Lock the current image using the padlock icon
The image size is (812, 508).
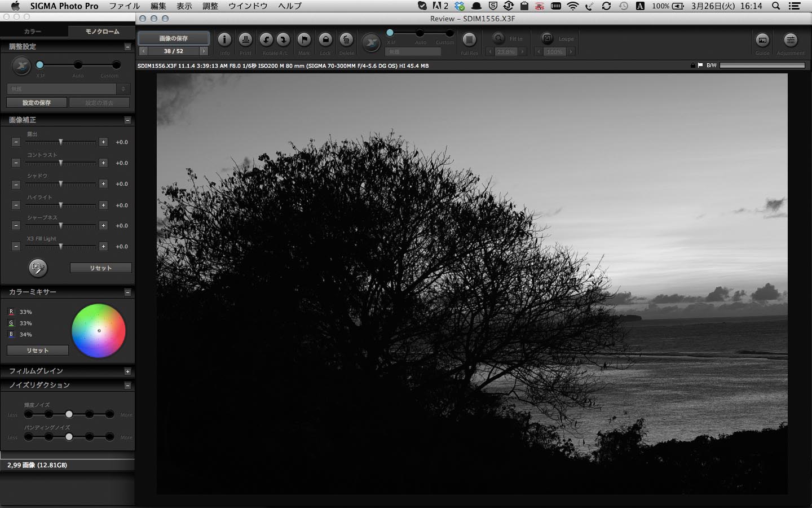point(325,40)
